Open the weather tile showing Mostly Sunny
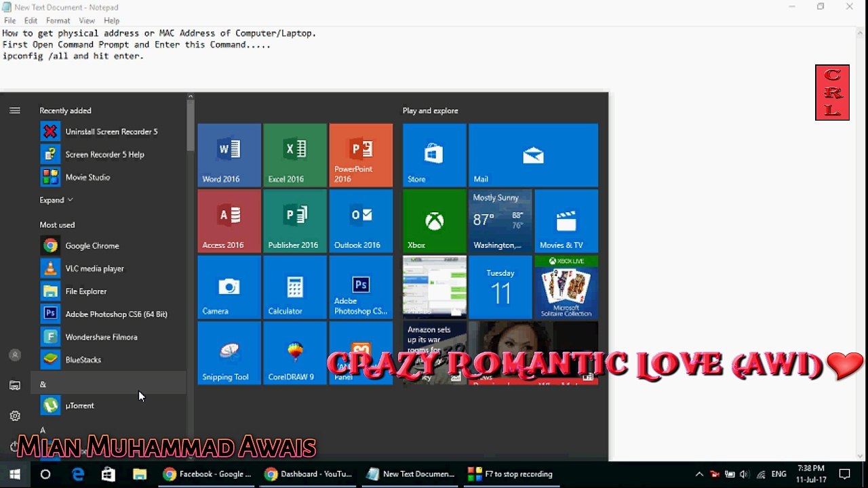Viewport: 868px width, 488px height. point(500,221)
